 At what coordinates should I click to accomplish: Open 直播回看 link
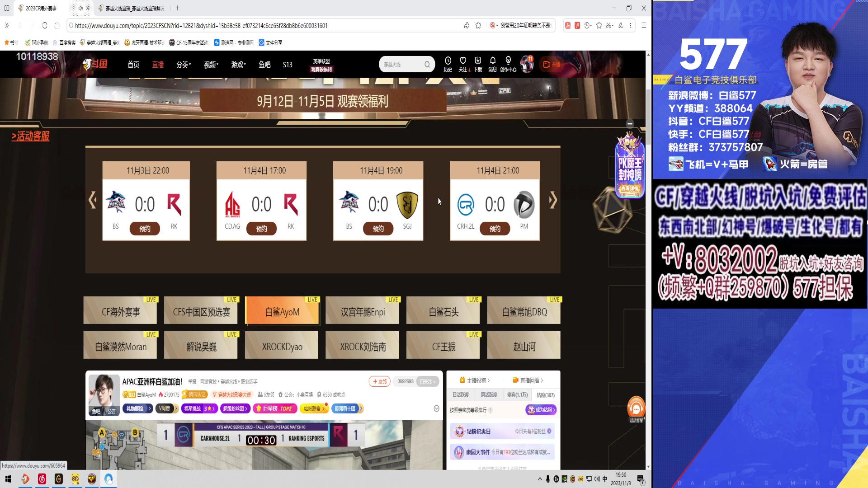coord(528,380)
